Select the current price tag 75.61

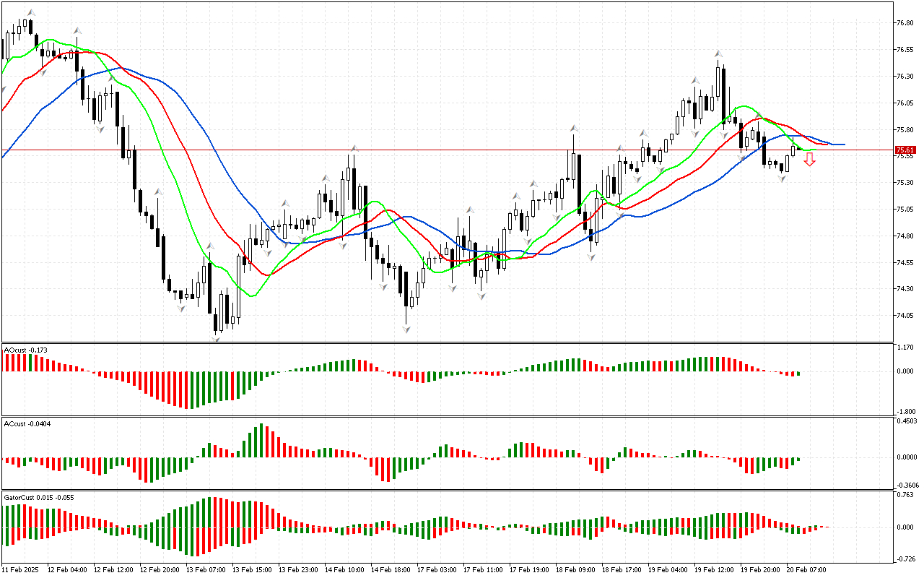(x=905, y=150)
